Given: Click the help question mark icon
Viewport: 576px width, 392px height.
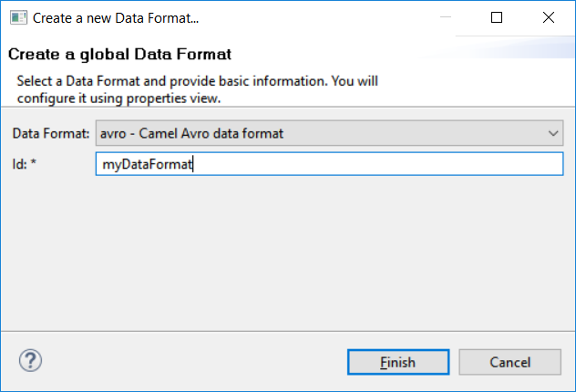Looking at the screenshot, I should tap(30, 360).
